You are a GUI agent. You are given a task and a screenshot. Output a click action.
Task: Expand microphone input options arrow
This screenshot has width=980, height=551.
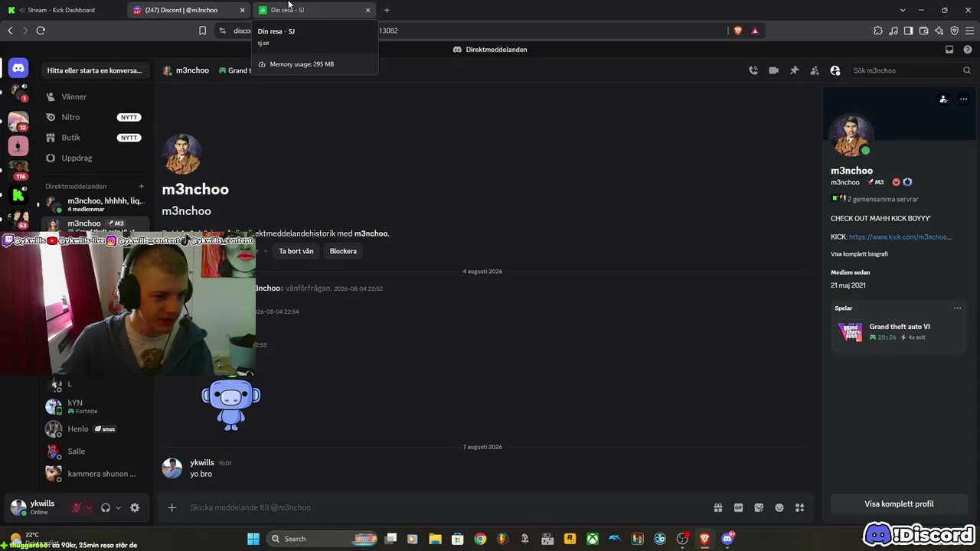[x=89, y=507]
